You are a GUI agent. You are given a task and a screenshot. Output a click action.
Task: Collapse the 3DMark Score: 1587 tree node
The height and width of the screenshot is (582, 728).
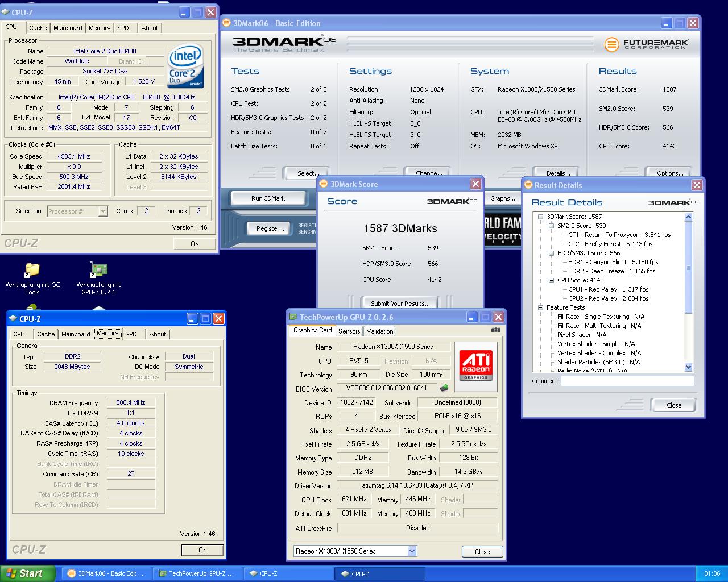pyautogui.click(x=540, y=217)
